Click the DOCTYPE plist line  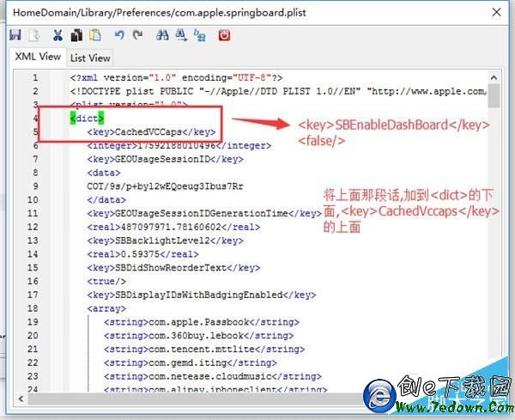pos(278,91)
